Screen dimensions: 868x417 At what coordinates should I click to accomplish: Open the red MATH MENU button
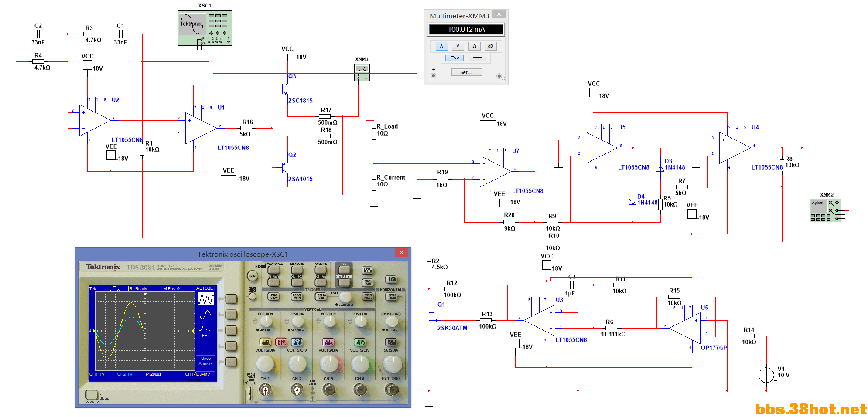click(x=281, y=342)
